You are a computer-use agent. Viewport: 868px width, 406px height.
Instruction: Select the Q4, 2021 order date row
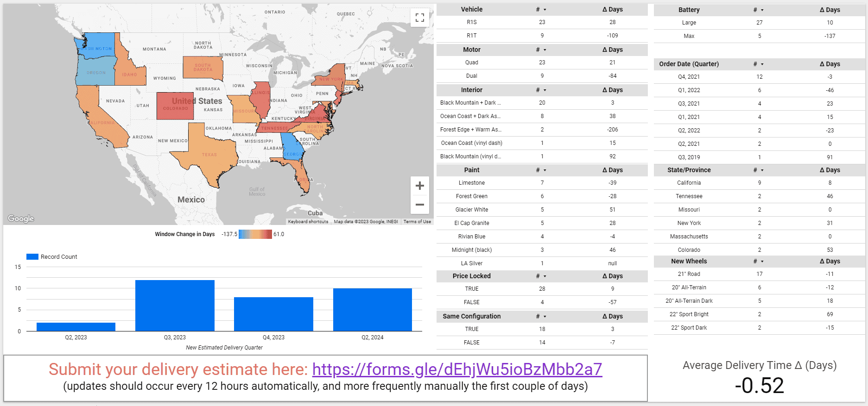click(760, 77)
